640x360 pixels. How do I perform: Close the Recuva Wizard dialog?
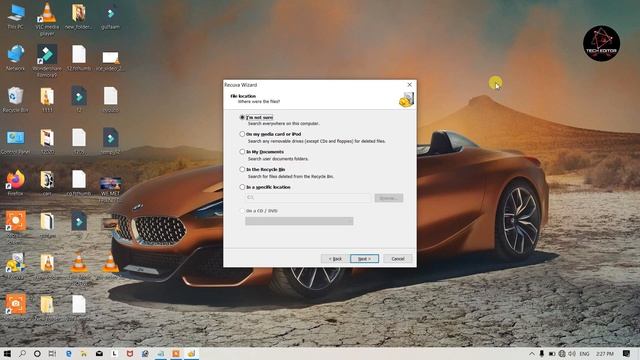(409, 84)
